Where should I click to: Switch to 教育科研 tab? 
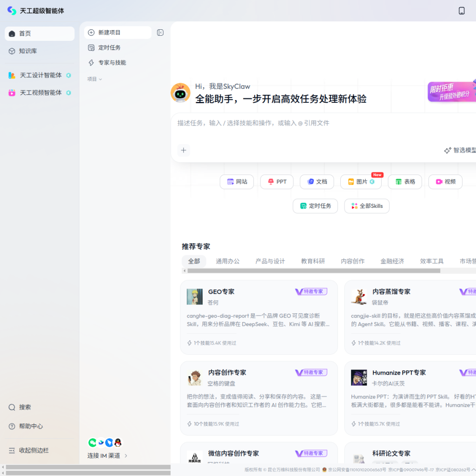click(x=313, y=261)
